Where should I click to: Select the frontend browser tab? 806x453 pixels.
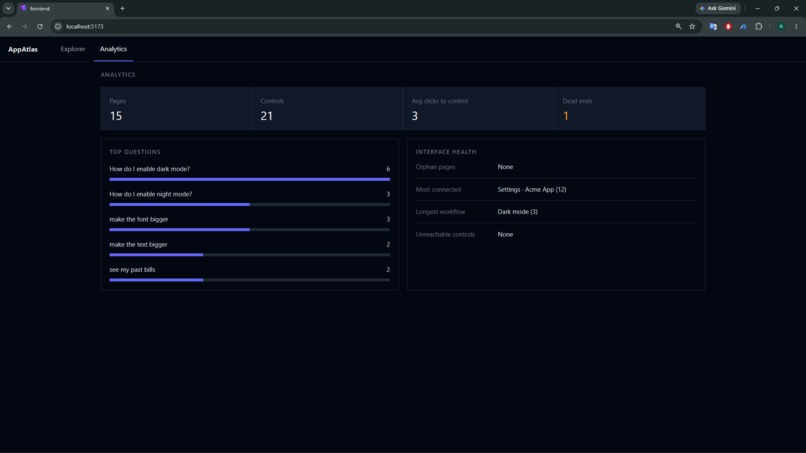pos(65,8)
